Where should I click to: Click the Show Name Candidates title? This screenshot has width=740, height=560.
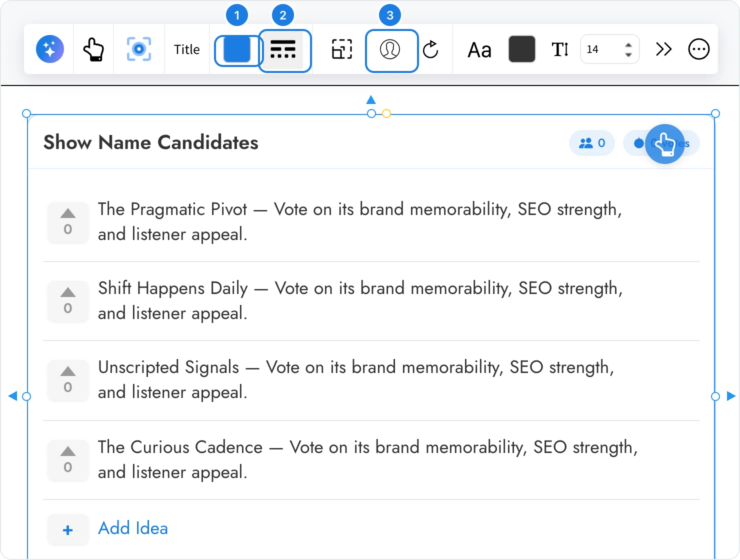[151, 142]
